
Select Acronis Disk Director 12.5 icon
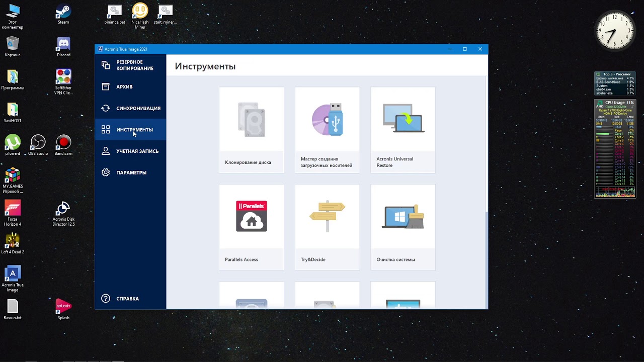pyautogui.click(x=63, y=214)
